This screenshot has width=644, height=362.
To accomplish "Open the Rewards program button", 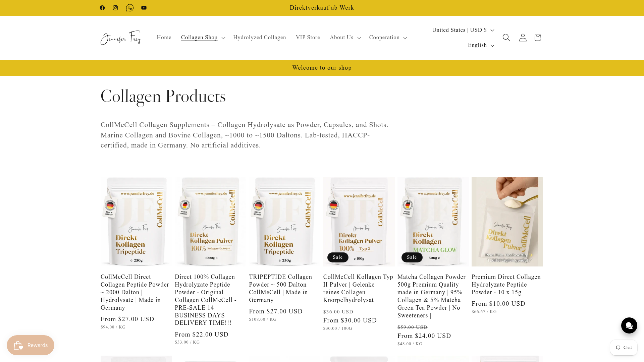I will click(31, 345).
